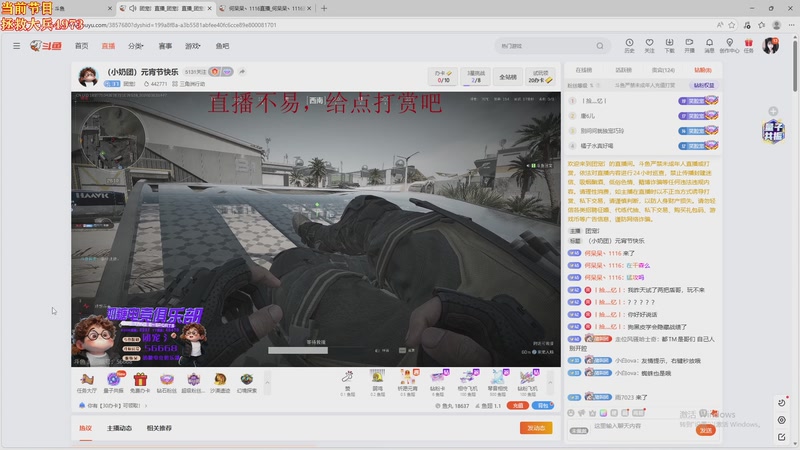Viewport: 800px width, 450px height.
Task: Click the headset support icon at right edge
Action: click(782, 420)
